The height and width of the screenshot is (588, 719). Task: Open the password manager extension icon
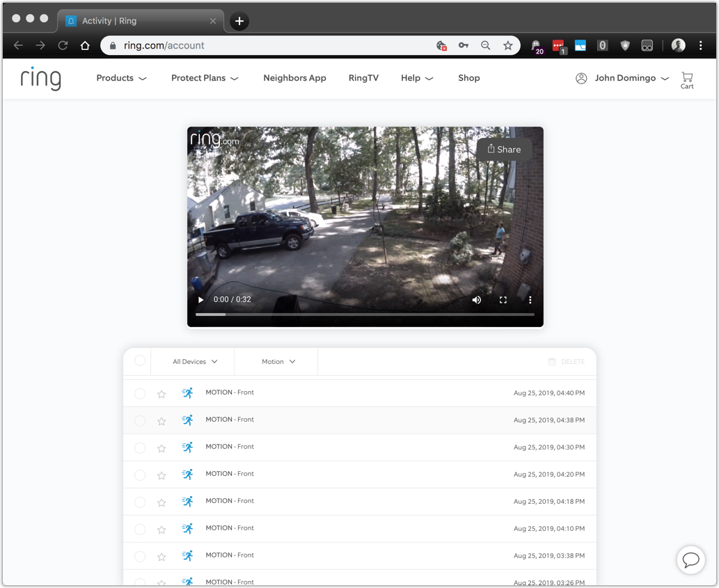click(x=464, y=45)
